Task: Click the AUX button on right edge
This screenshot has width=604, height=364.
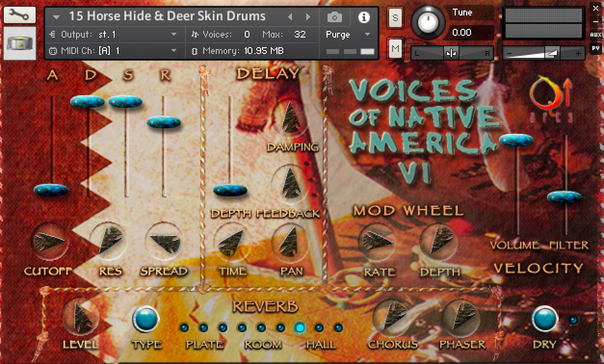Action: [596, 35]
